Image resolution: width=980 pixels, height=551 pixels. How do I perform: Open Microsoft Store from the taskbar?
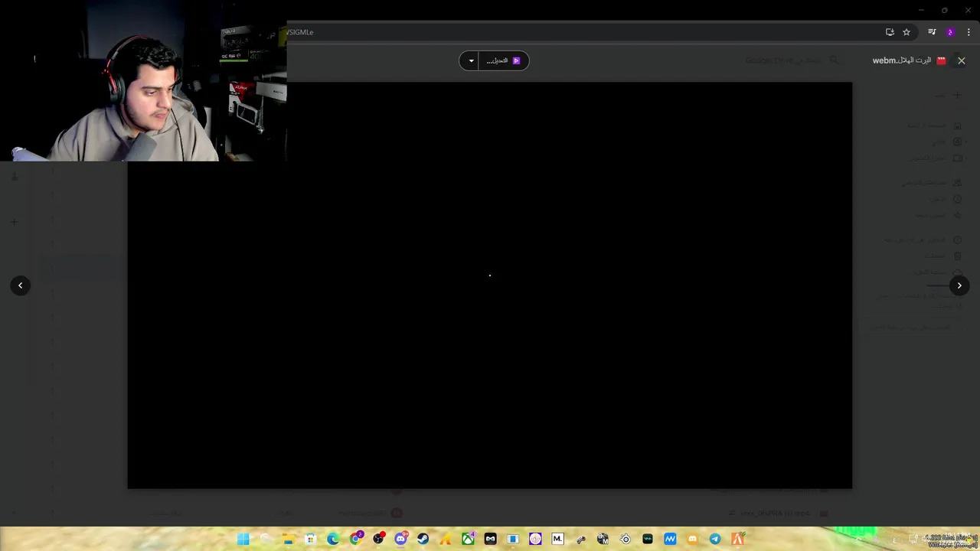(x=310, y=539)
